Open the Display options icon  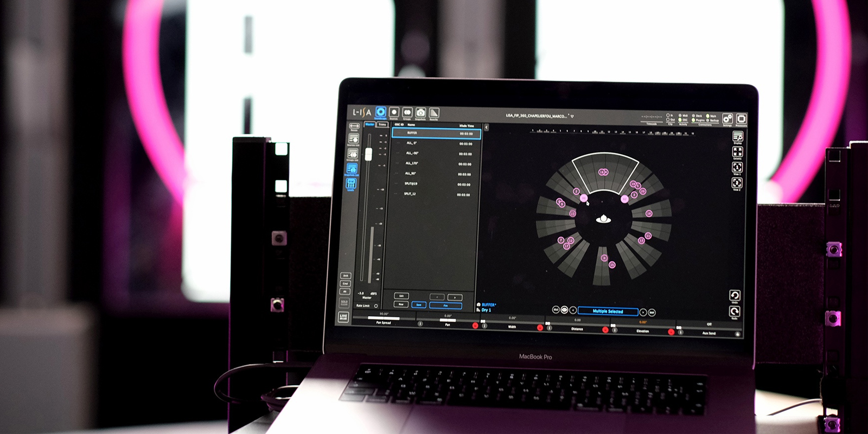[738, 136]
